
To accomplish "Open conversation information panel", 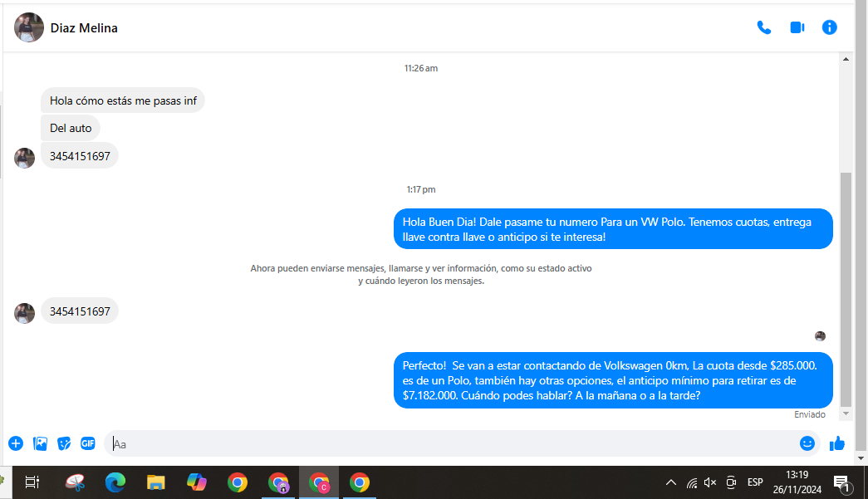I will coord(829,27).
